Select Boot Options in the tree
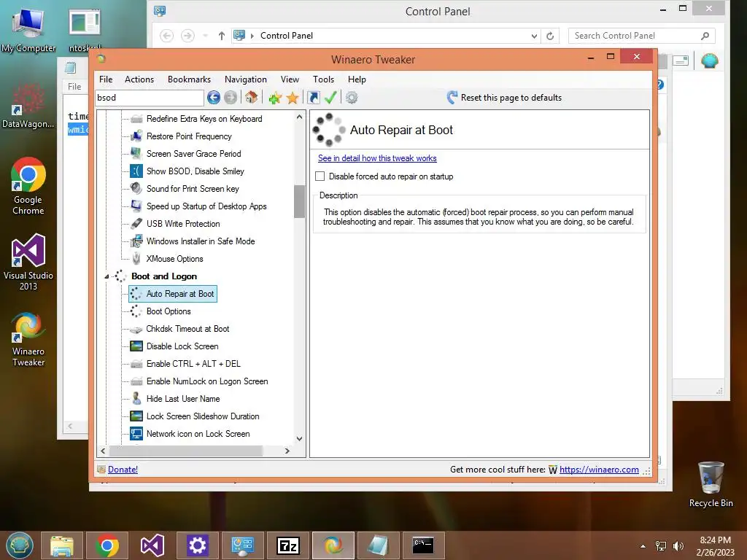The image size is (747, 560). (169, 311)
